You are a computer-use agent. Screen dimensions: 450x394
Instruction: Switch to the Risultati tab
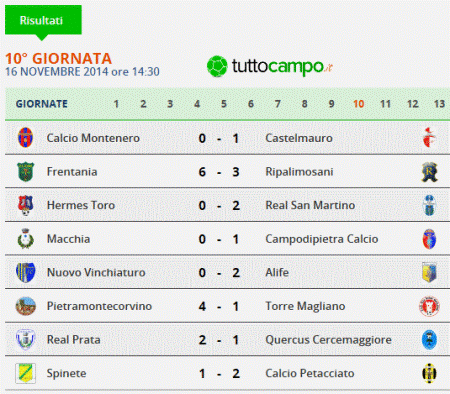[x=41, y=20]
